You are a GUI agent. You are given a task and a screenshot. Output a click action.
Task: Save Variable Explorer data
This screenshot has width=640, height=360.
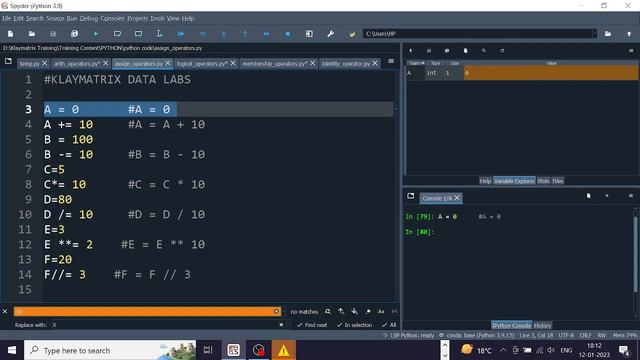[429, 51]
